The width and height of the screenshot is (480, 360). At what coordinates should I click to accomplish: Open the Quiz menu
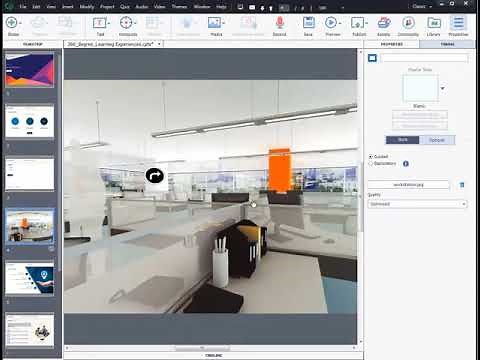(125, 6)
